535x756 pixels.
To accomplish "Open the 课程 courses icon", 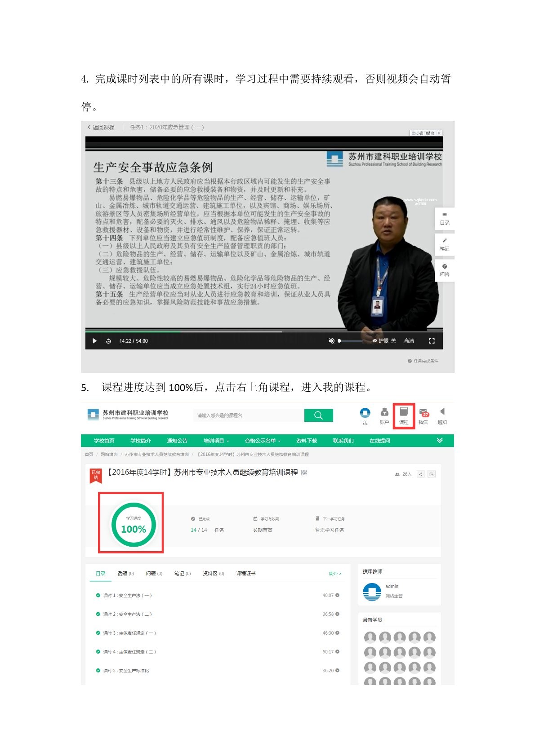I will [404, 416].
